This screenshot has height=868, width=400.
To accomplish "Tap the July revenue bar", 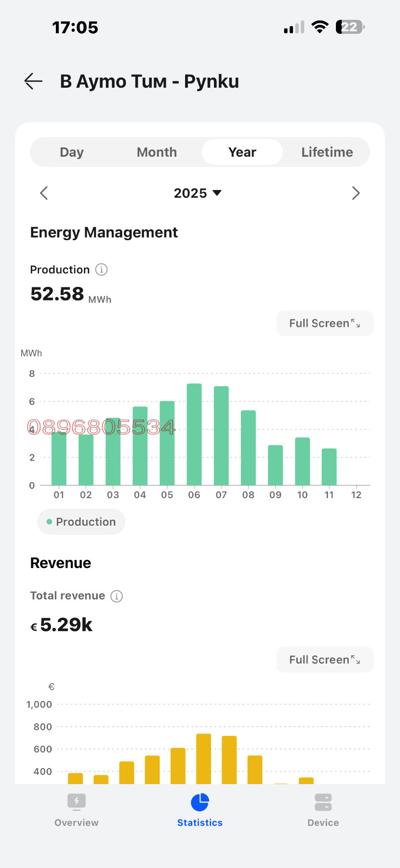I will click(x=229, y=759).
